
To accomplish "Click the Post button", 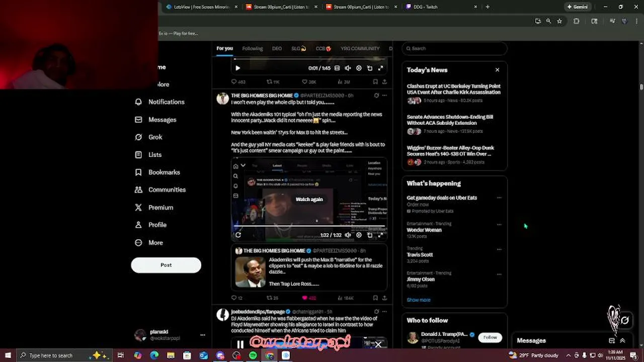I will [x=166, y=265].
